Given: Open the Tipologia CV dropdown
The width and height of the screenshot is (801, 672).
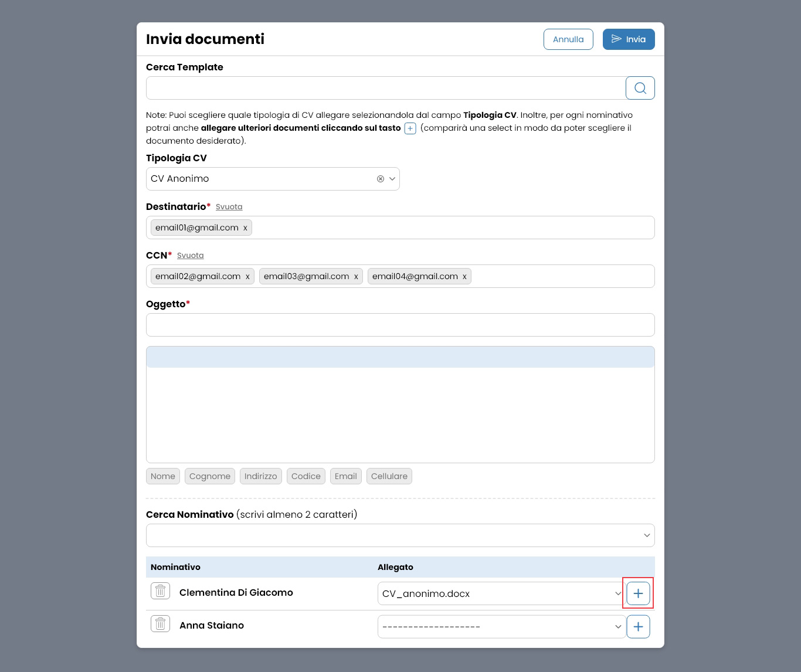Looking at the screenshot, I should tap(392, 179).
